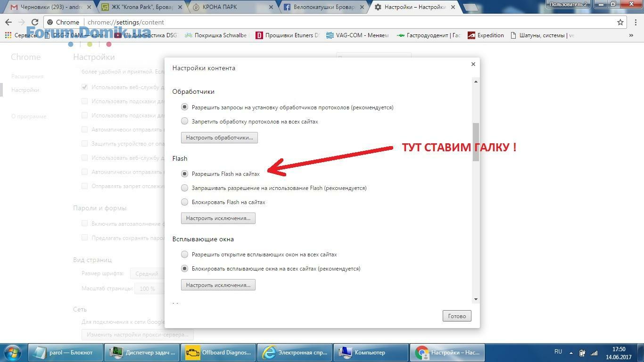Open Диагностика DSG YouTube bookmark
Image resolution: width=644 pixels, height=362 pixels.
tap(146, 35)
